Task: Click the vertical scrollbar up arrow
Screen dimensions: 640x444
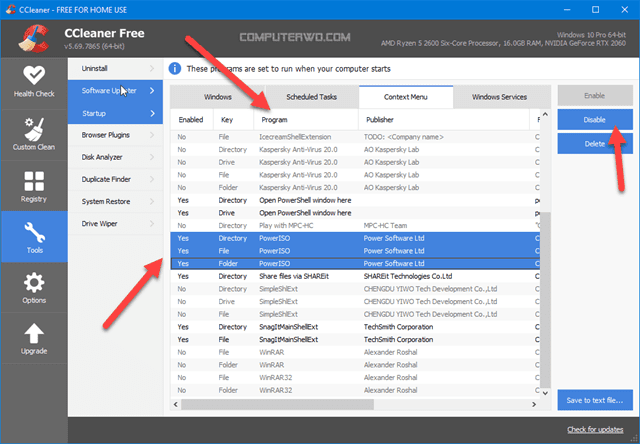Action: coord(545,115)
